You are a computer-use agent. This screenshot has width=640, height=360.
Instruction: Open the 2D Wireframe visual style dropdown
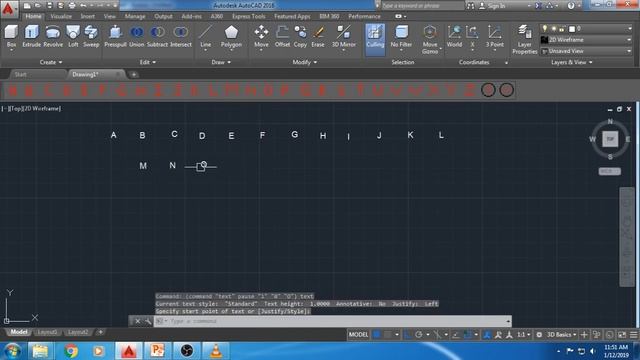coord(586,40)
